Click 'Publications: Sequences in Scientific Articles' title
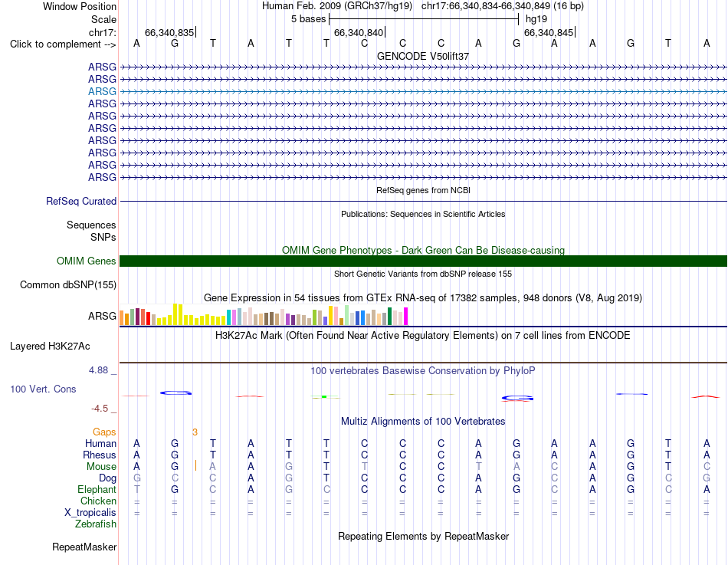The image size is (728, 565). tap(423, 214)
